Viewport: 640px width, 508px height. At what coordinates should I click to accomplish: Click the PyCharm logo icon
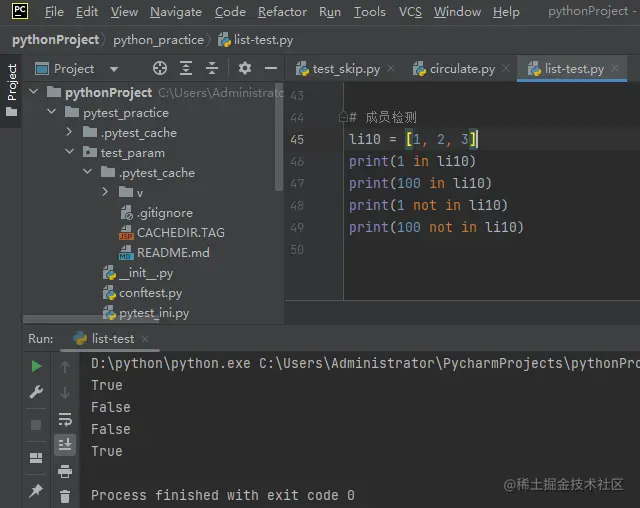(20, 11)
